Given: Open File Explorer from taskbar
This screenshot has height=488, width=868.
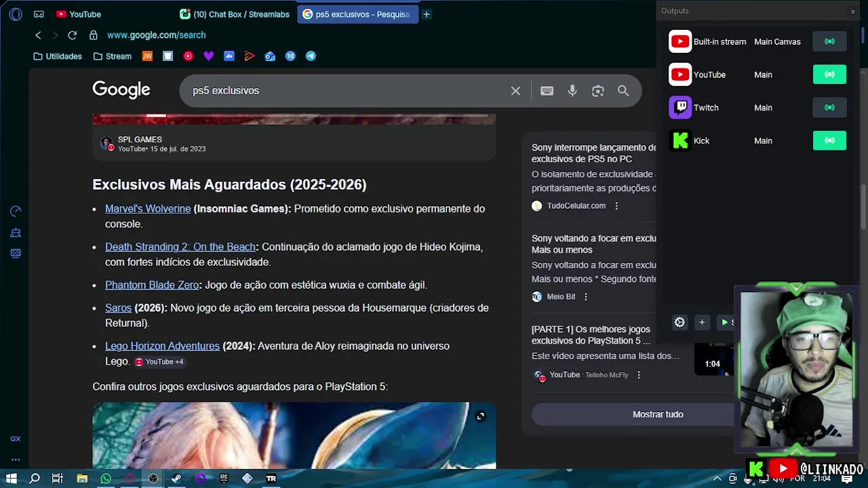Looking at the screenshot, I should 82,479.
